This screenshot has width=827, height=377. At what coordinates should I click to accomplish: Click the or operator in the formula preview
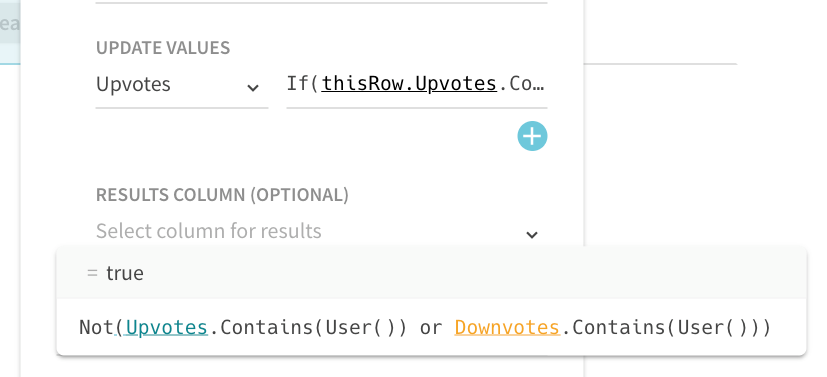pos(430,328)
